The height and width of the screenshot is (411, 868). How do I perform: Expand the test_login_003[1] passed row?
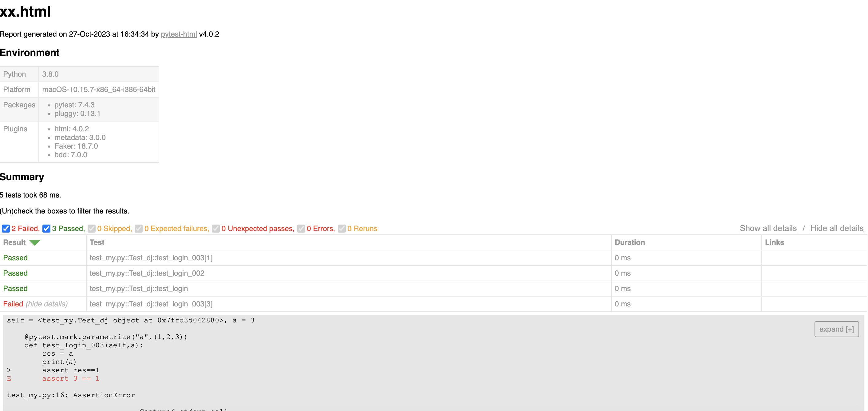pos(15,257)
